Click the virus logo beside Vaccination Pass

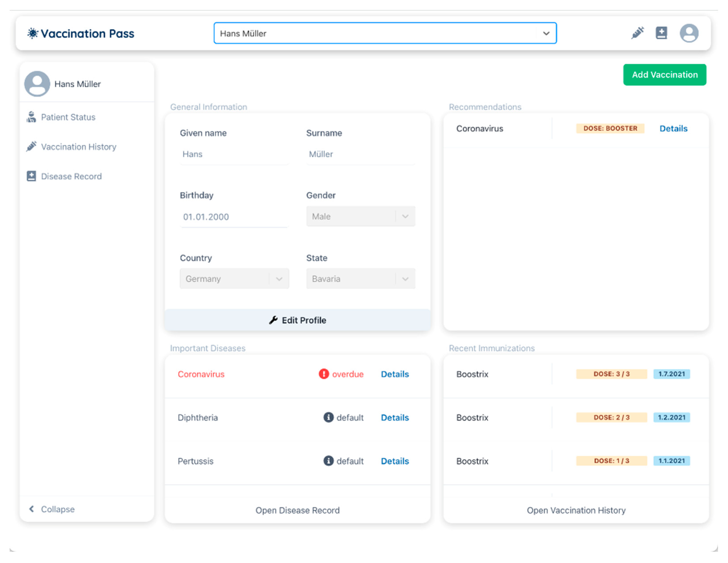pos(33,33)
